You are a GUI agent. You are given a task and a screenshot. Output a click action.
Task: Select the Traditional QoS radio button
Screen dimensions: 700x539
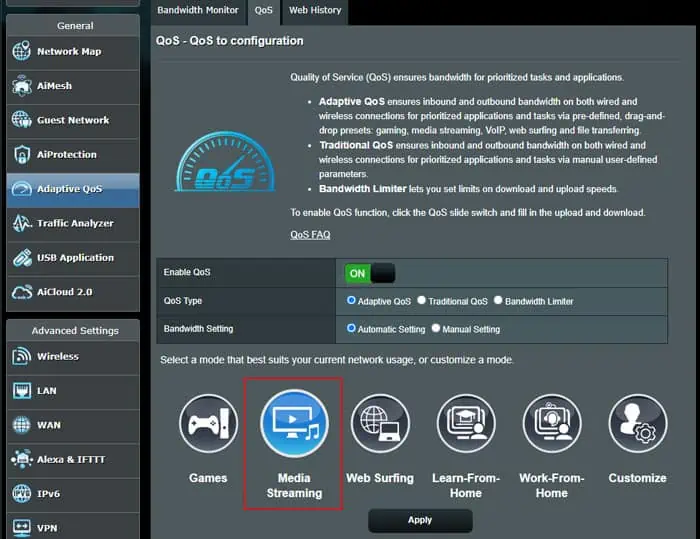click(x=421, y=300)
